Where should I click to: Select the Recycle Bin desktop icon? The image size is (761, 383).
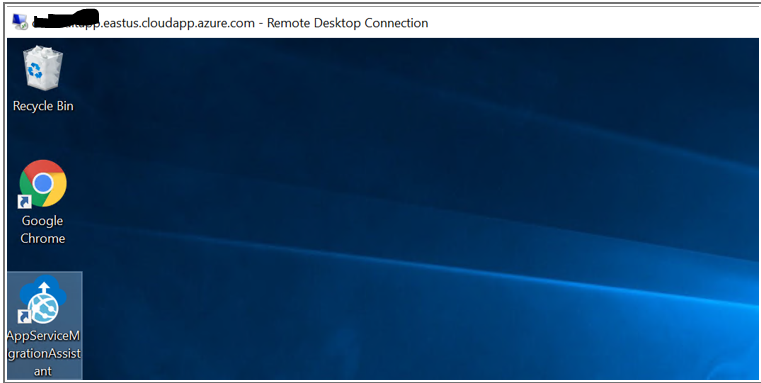[x=43, y=68]
